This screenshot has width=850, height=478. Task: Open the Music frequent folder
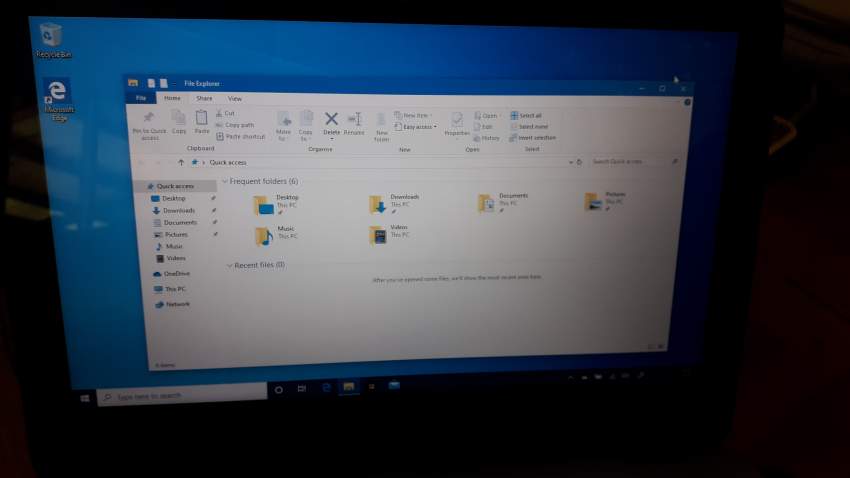[275, 235]
